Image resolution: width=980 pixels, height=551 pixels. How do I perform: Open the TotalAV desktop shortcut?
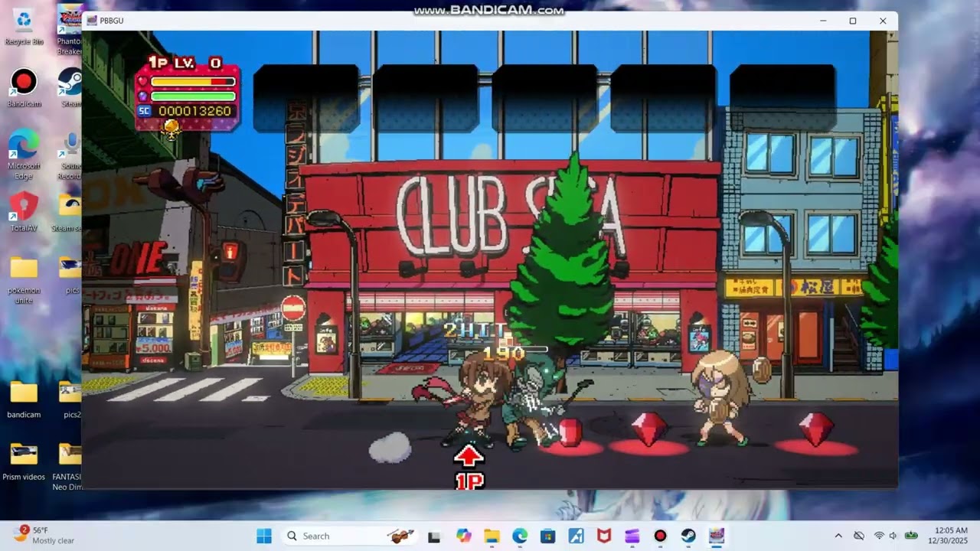(x=24, y=212)
